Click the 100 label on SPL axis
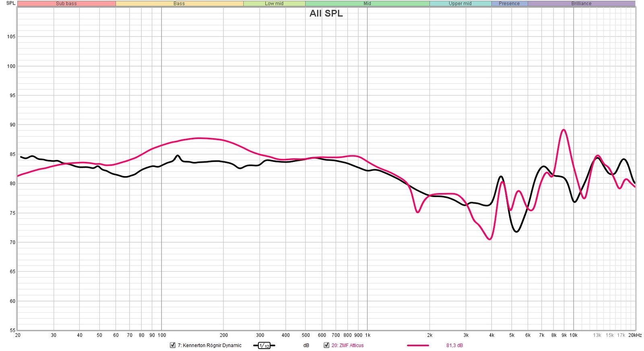The height and width of the screenshot is (351, 644). pos(11,66)
